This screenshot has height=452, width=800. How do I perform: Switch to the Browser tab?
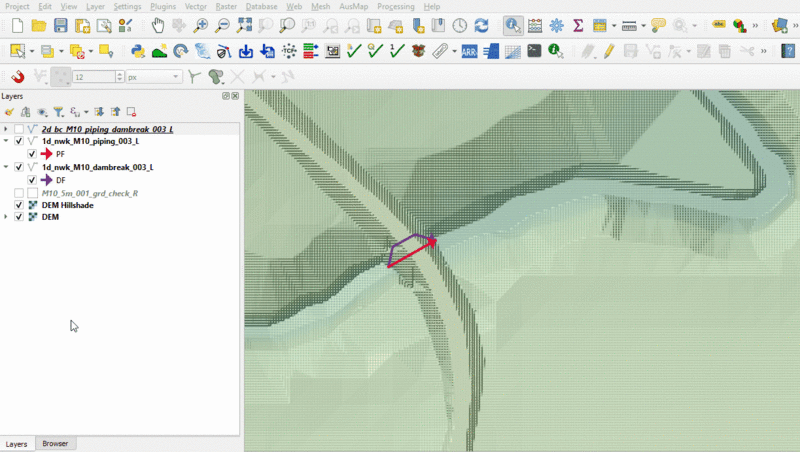[x=55, y=443]
